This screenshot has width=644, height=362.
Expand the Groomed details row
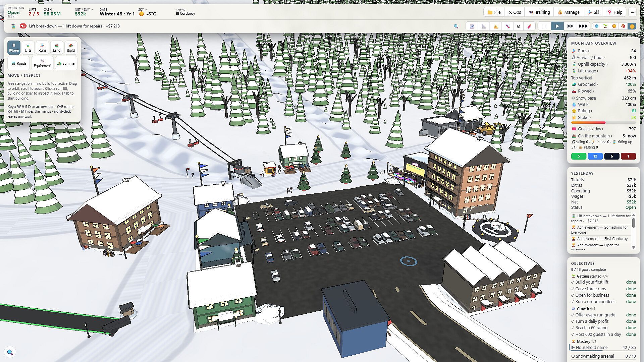pos(603,84)
